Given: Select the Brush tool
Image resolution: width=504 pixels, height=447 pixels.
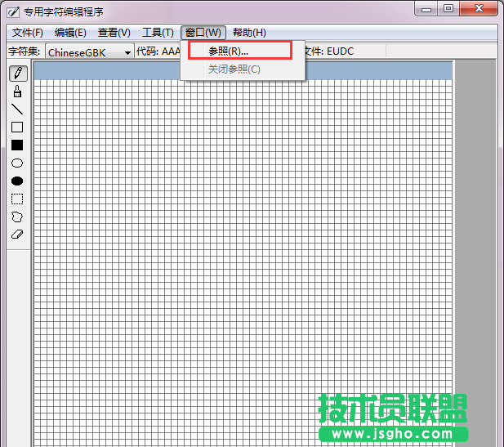Looking at the screenshot, I should (x=17, y=92).
